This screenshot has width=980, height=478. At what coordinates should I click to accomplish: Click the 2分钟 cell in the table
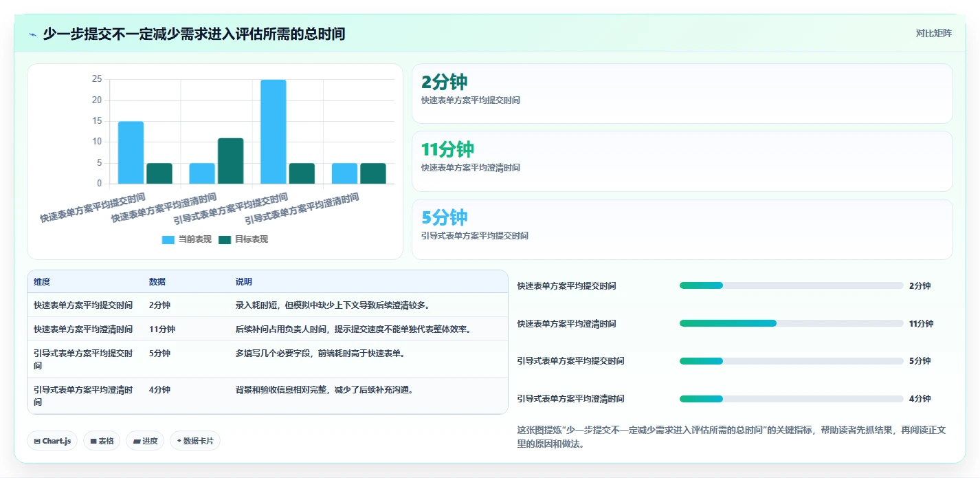159,305
